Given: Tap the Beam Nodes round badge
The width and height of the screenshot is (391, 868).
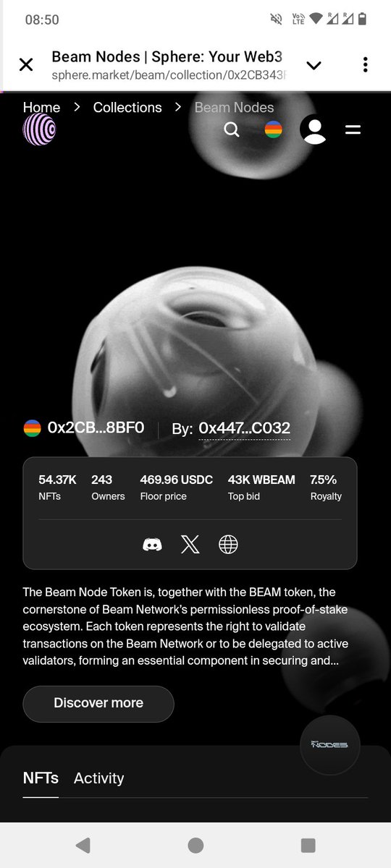Looking at the screenshot, I should pos(330,744).
